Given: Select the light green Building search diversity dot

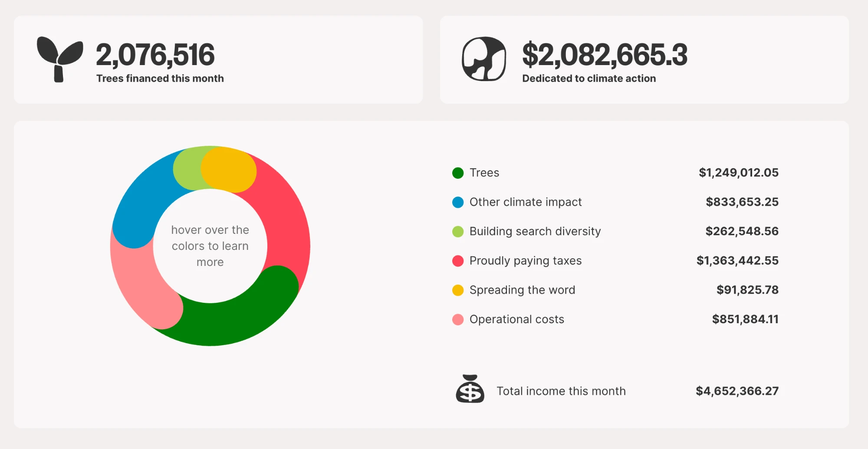Looking at the screenshot, I should click(x=458, y=232).
